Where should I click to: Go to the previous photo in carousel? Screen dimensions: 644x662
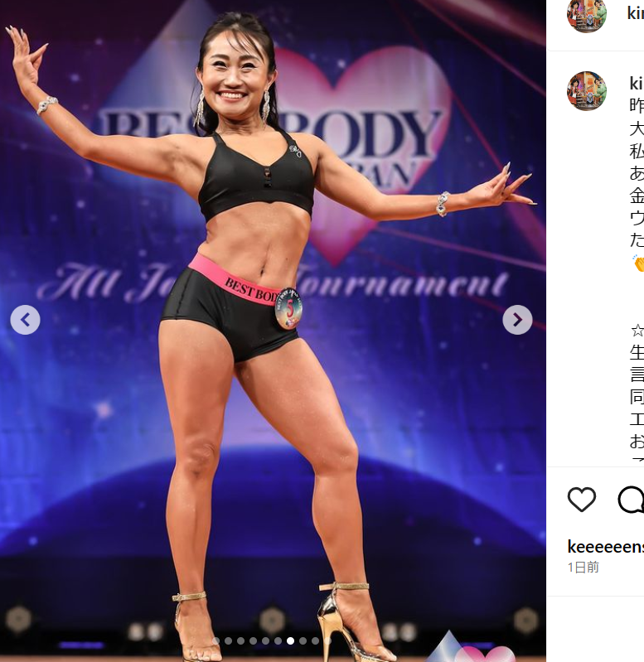26,320
